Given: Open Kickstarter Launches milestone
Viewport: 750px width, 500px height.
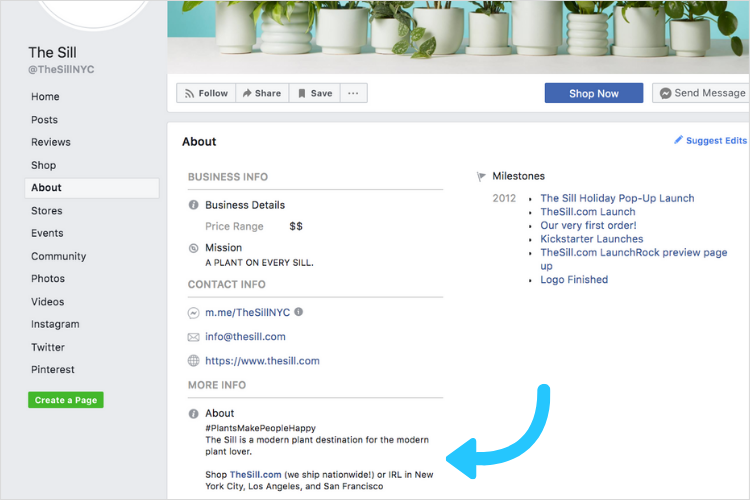Looking at the screenshot, I should [592, 239].
